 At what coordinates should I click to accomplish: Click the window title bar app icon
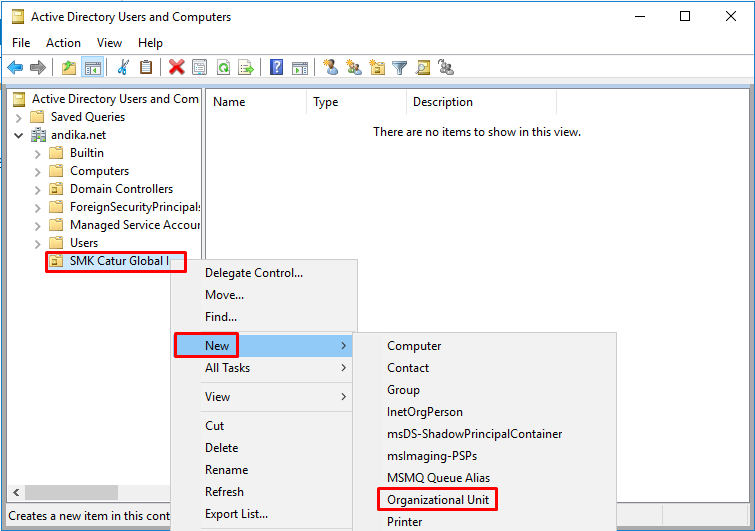18,17
